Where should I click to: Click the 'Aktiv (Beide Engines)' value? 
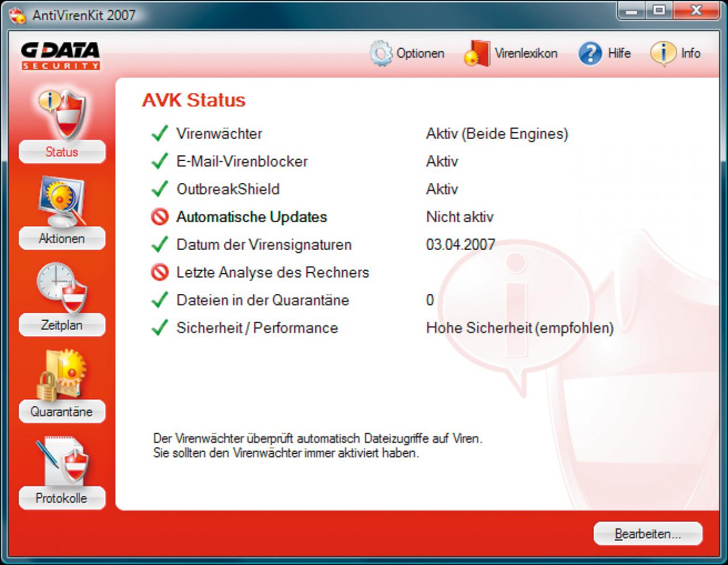(497, 134)
